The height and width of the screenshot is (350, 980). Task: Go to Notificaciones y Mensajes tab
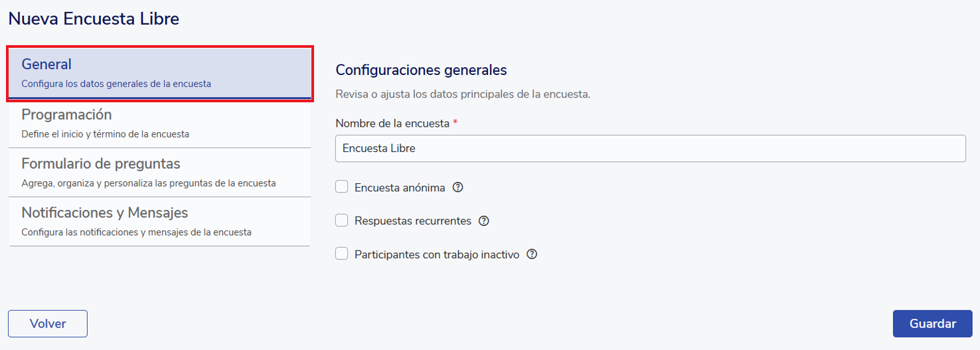(159, 221)
